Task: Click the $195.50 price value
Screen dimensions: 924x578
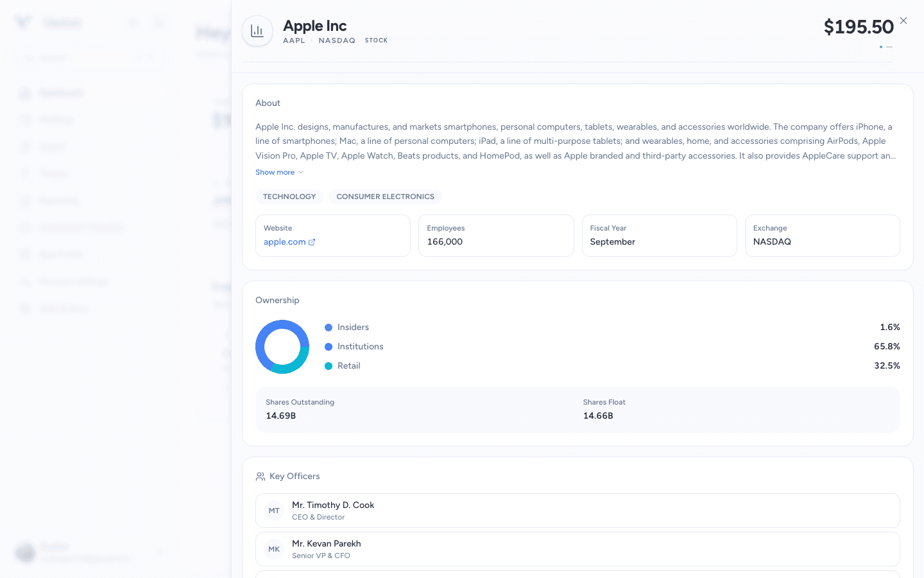Action: click(x=859, y=27)
